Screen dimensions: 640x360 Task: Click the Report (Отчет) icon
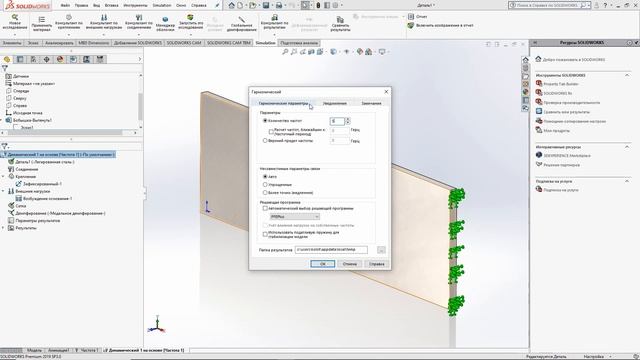[411, 17]
